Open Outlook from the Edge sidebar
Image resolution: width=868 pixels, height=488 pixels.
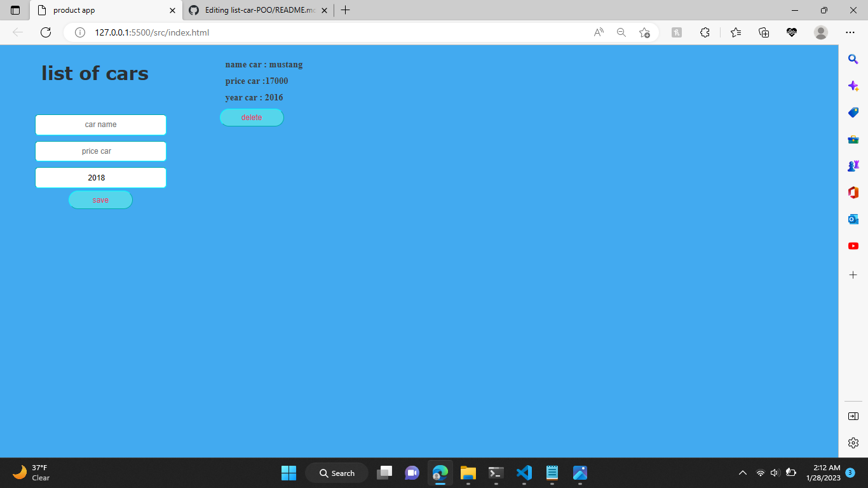tap(853, 219)
